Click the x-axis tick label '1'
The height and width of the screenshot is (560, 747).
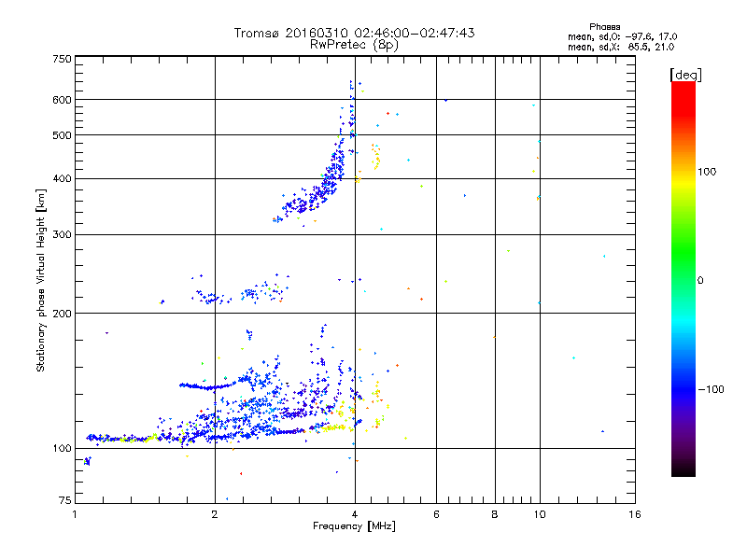click(75, 514)
